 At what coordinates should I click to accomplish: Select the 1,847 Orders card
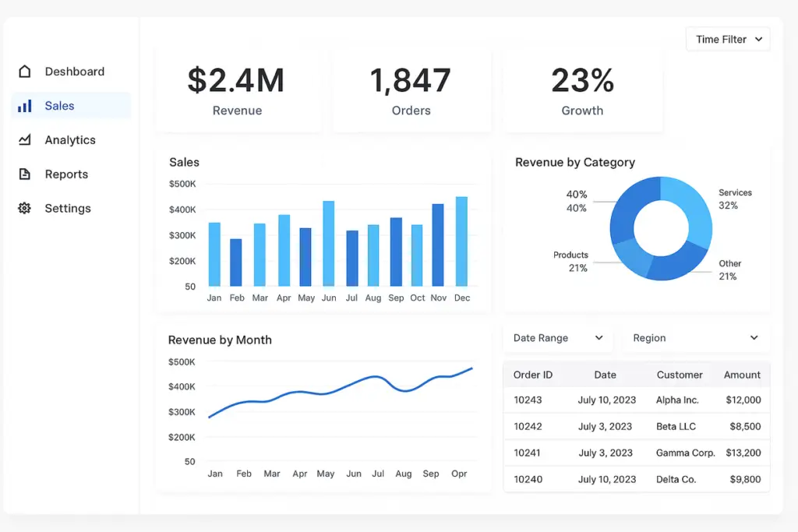[x=411, y=90]
